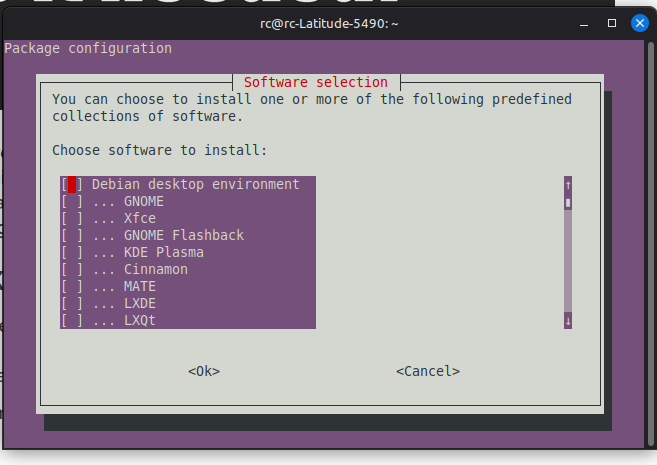Select the GNOME Flashback checkbox

72,236
